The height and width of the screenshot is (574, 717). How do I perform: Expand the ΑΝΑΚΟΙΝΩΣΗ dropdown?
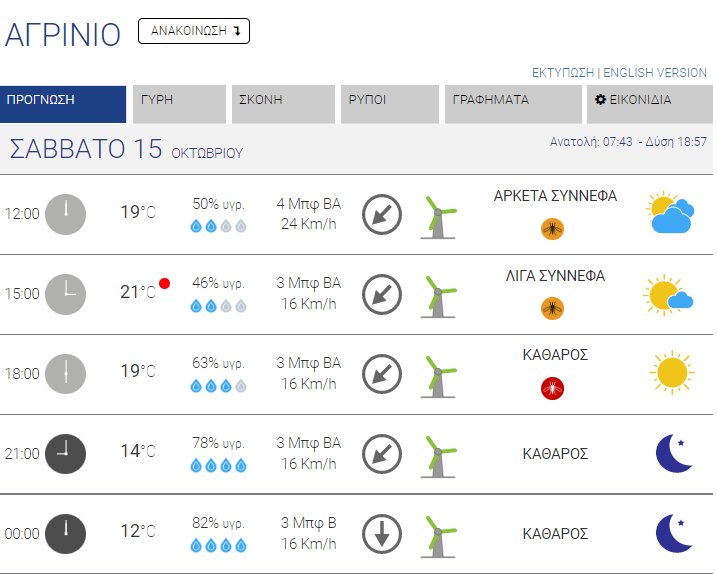pos(194,31)
